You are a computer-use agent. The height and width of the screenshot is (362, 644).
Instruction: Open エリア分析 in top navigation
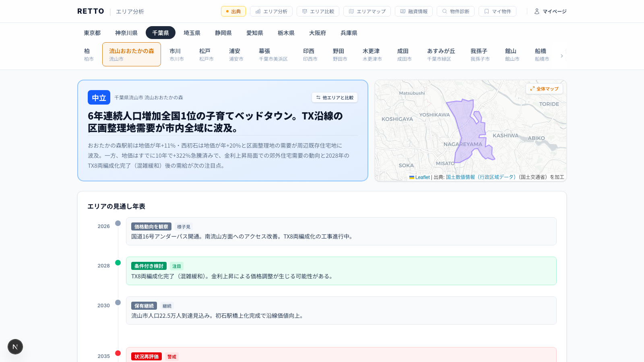click(x=271, y=11)
